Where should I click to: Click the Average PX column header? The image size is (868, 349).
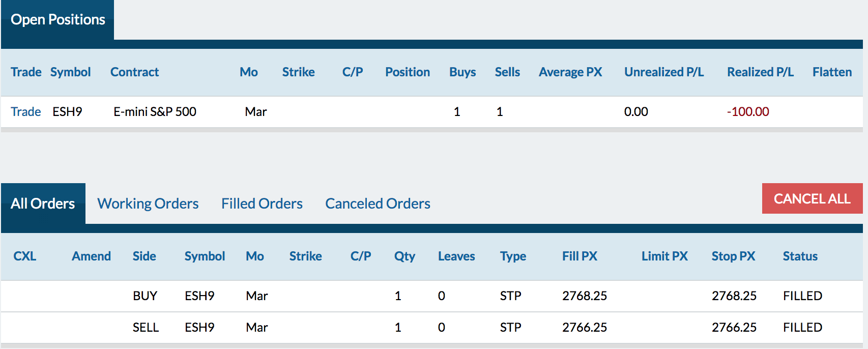(570, 72)
